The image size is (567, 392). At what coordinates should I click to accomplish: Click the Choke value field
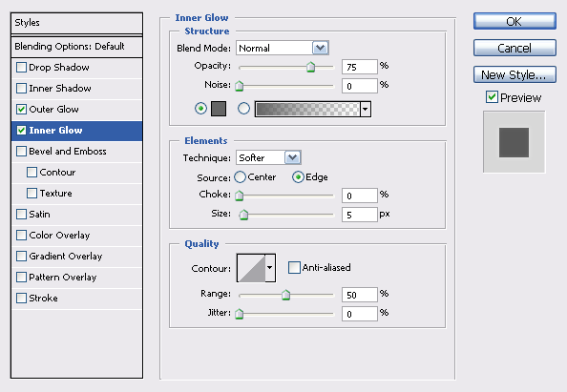(x=360, y=196)
